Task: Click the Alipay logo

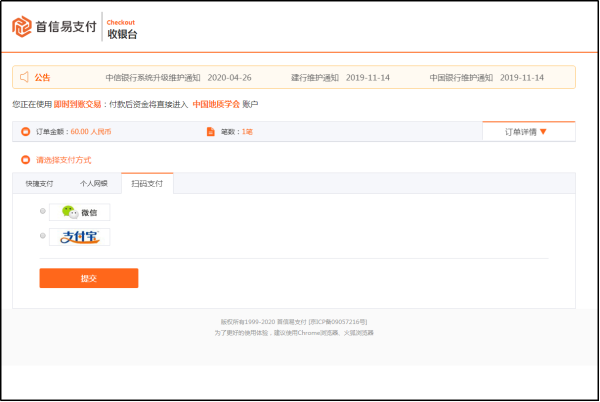Action: (x=80, y=237)
